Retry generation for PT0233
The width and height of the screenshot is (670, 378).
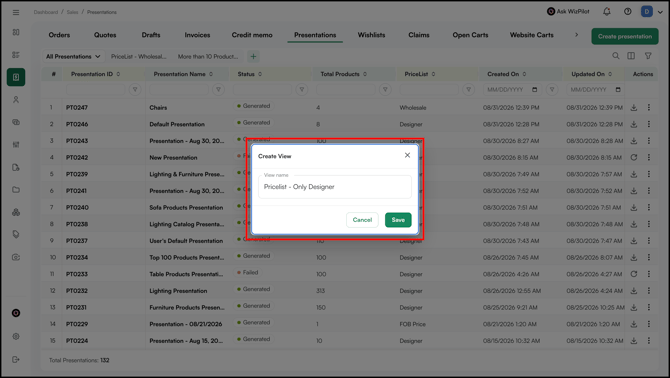634,274
